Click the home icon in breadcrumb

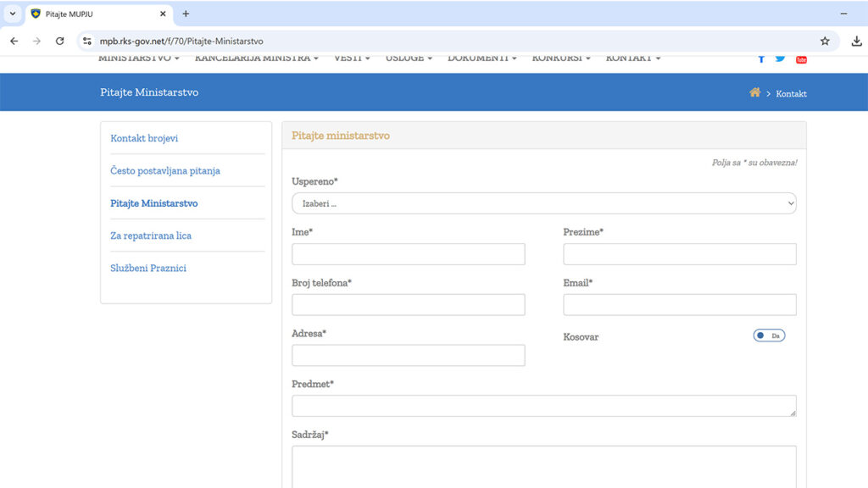point(754,92)
